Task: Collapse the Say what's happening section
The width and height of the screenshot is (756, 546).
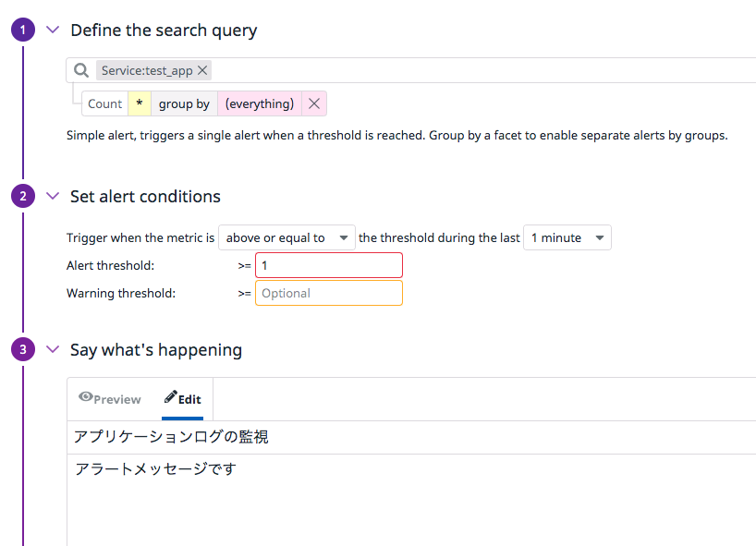Action: (53, 349)
